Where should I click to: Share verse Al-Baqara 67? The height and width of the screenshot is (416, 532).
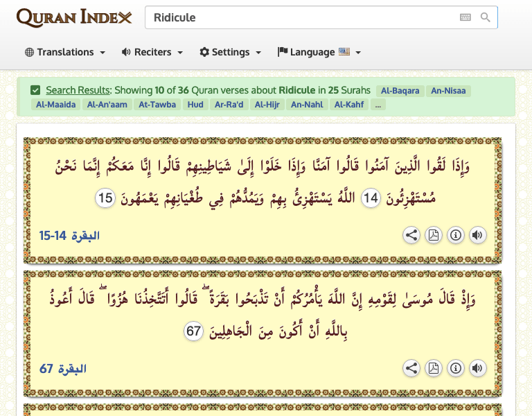tap(411, 368)
